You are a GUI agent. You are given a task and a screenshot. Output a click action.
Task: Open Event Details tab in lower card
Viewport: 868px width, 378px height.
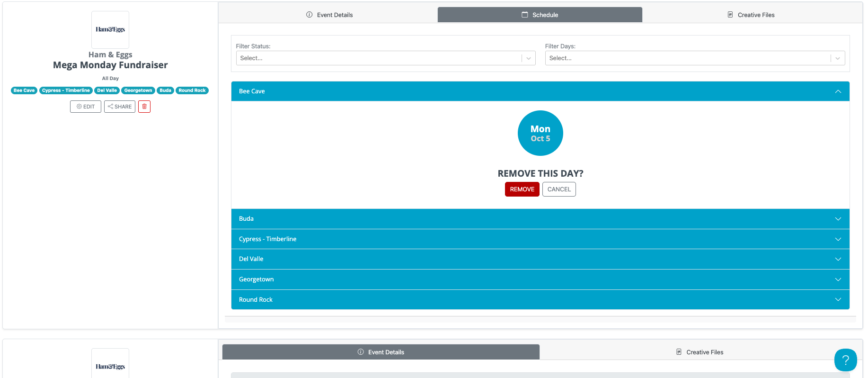pos(381,352)
